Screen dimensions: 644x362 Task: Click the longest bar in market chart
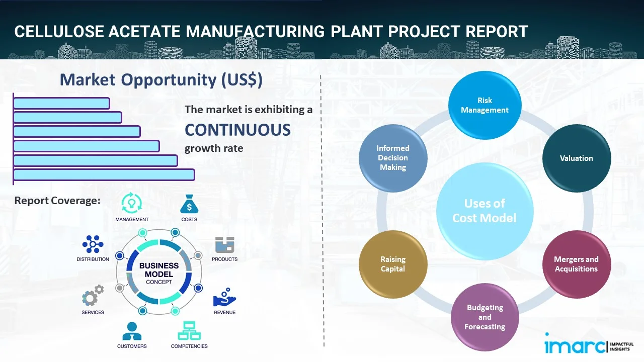coord(104,174)
